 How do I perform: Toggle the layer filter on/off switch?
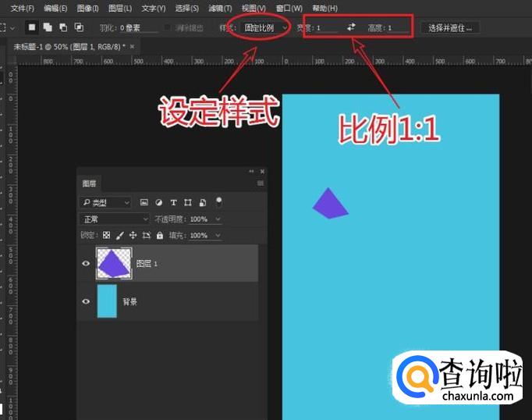pyautogui.click(x=219, y=201)
